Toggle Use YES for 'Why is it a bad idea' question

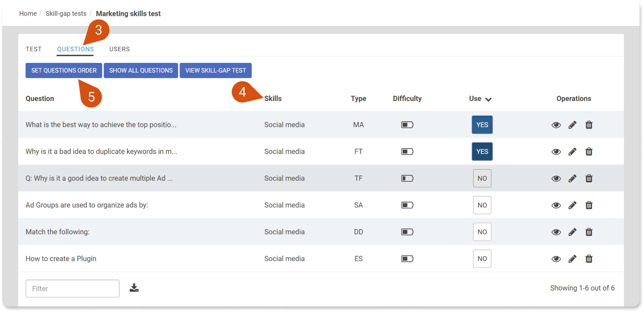(x=482, y=152)
